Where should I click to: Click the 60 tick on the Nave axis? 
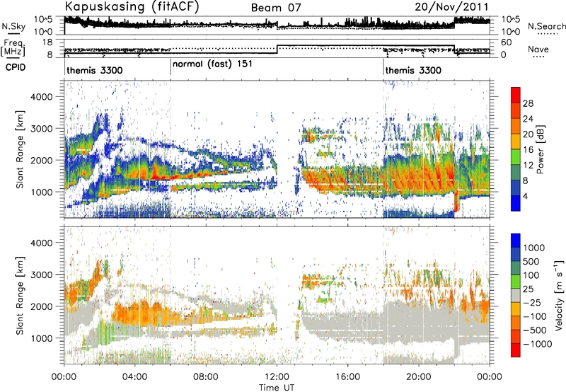507,42
